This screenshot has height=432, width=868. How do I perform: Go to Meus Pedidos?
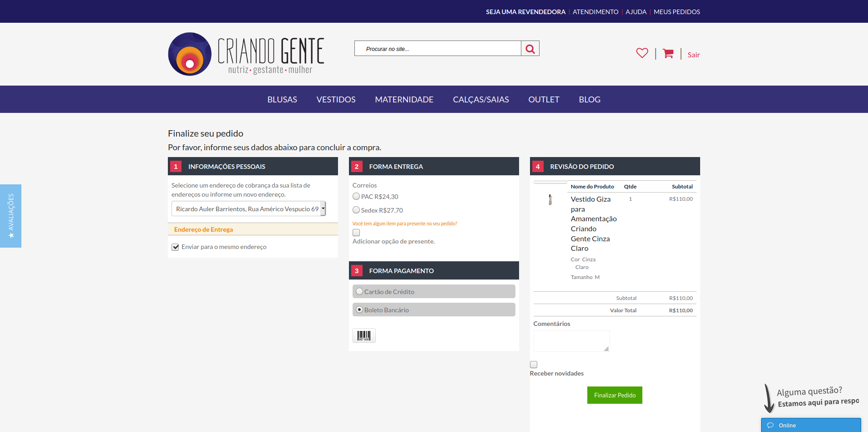tap(677, 12)
